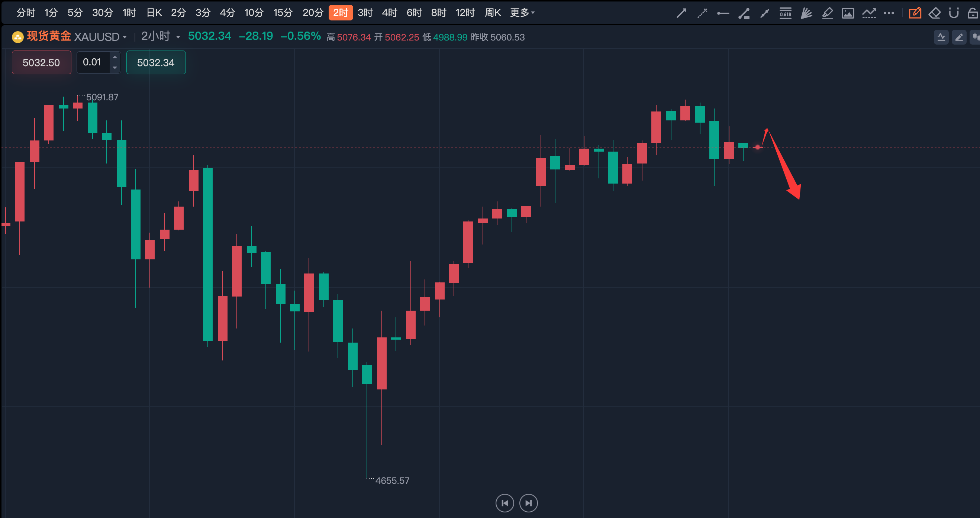This screenshot has width=980, height=518.
Task: Increase lot size with up stepper arrow
Action: (x=115, y=58)
